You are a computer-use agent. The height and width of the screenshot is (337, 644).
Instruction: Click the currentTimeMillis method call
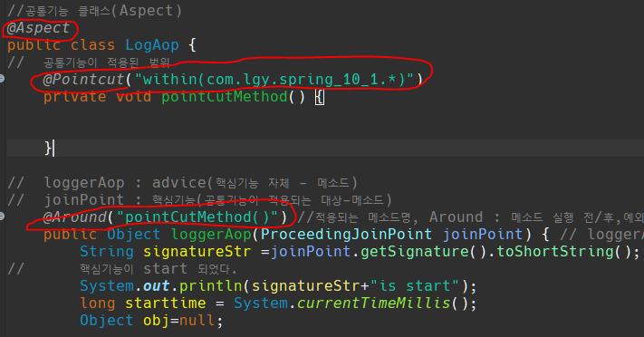(x=373, y=303)
